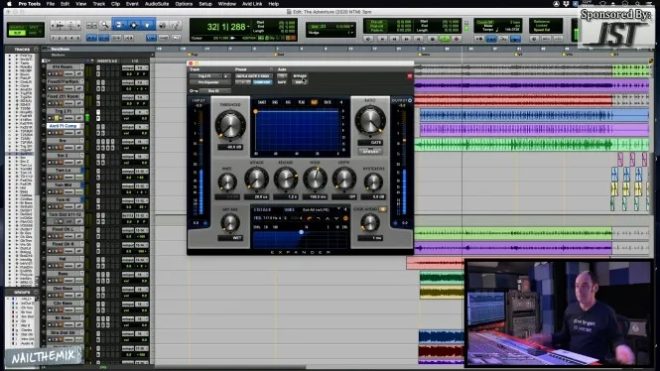Image resolution: width=660 pixels, height=371 pixels.
Task: Select the purple audio clip in timeline
Action: [x=533, y=85]
